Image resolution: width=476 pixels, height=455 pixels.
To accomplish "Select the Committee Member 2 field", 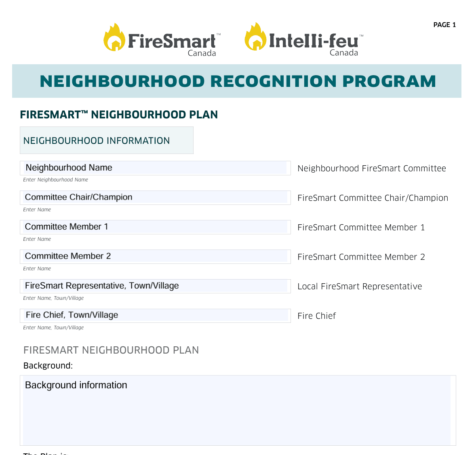I will coord(155,256).
